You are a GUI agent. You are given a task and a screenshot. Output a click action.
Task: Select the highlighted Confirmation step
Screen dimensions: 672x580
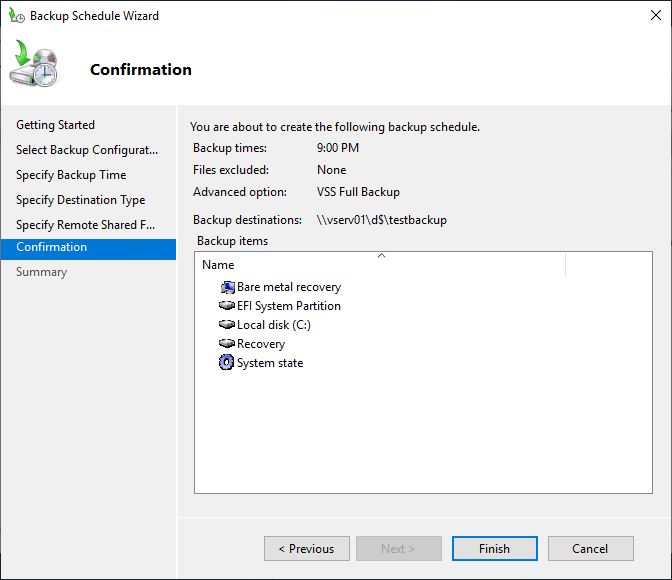coord(88,249)
